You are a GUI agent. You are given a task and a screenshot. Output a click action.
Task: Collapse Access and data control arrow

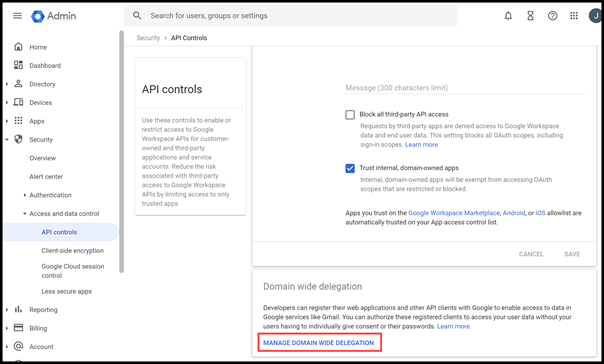[25, 214]
